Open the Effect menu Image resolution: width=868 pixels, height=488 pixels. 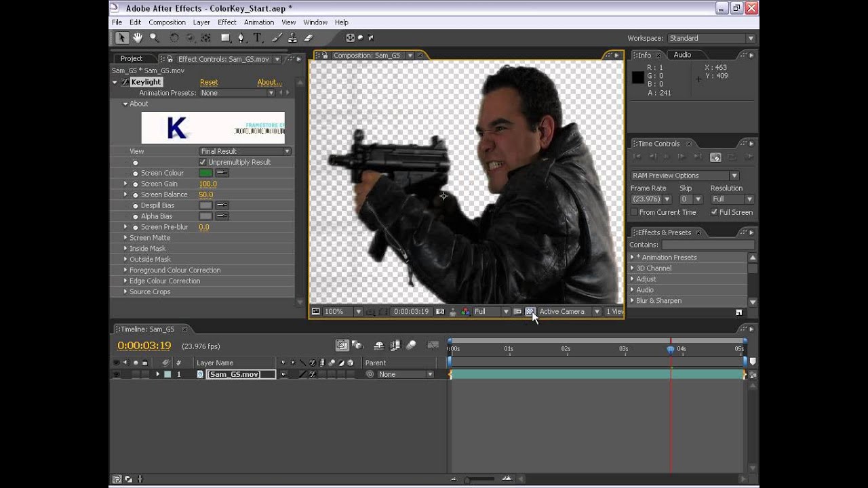pos(227,22)
